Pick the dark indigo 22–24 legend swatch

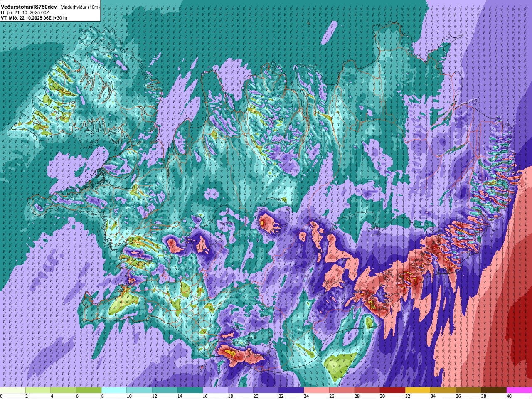291,390
